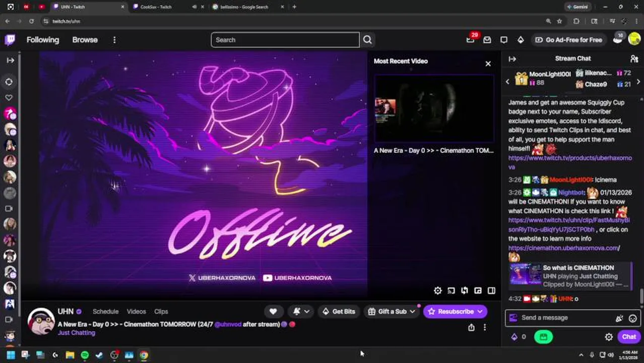Send message with Chat button

[x=628, y=337]
